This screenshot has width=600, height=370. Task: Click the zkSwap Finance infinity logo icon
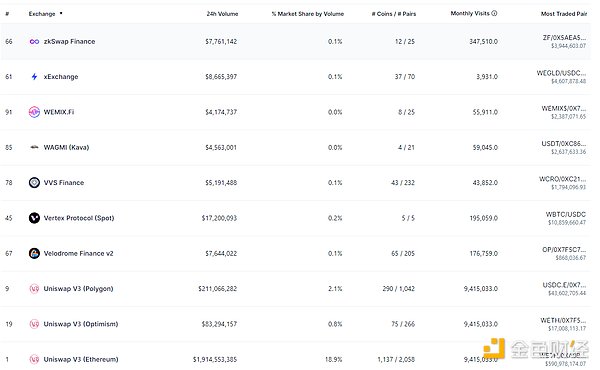click(34, 41)
